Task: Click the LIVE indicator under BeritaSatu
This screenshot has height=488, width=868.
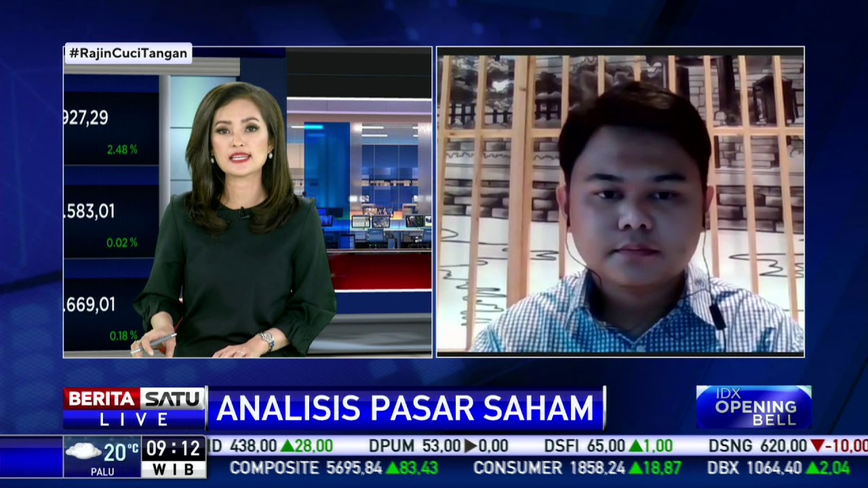Action: (x=134, y=420)
